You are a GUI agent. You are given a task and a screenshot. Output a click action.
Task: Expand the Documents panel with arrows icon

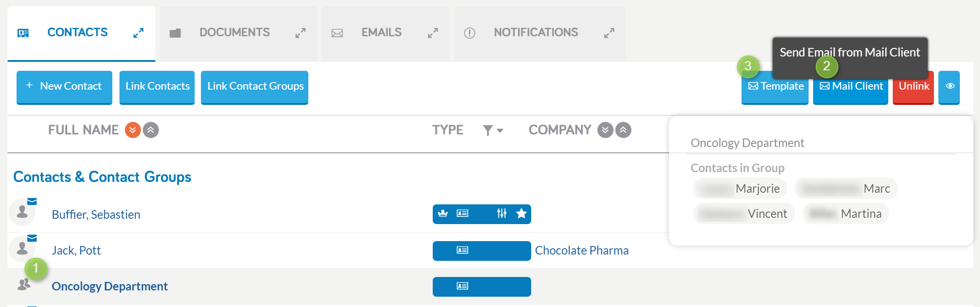pyautogui.click(x=300, y=33)
